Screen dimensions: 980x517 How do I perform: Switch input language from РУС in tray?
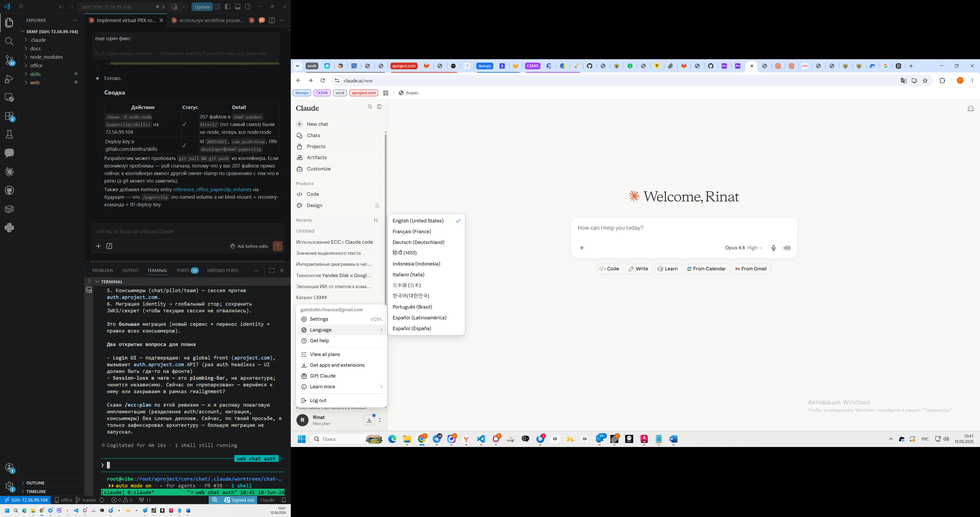(x=925, y=439)
